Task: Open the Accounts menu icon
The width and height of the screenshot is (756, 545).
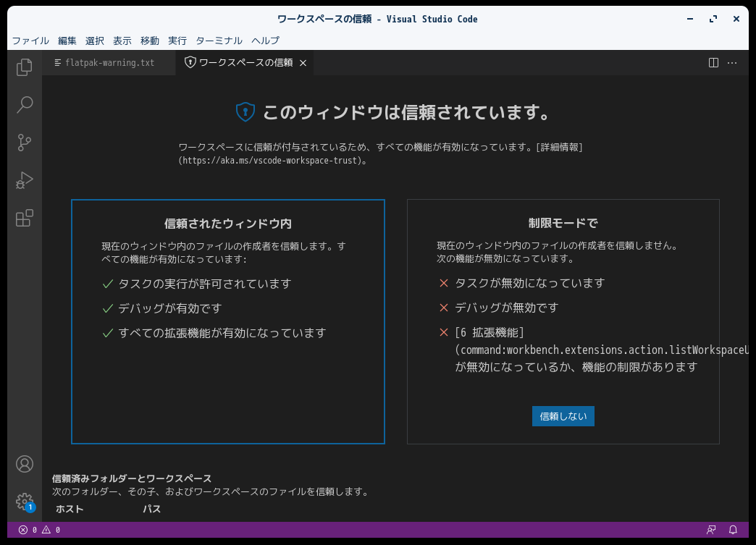Action: tap(24, 464)
